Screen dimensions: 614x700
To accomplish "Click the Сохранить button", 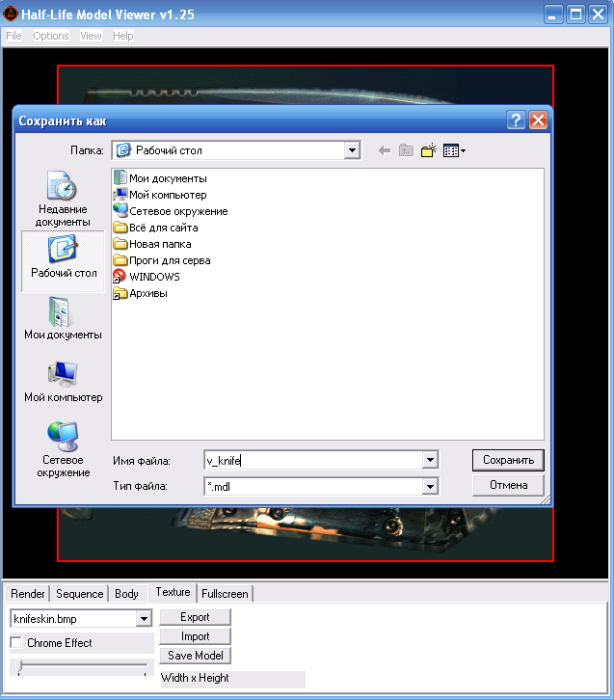I will tap(508, 460).
